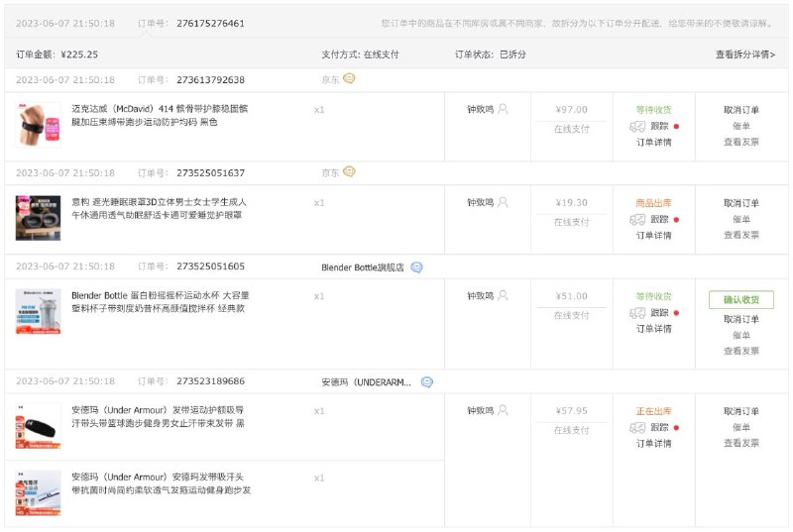Click delivery truck icon in Under Armour order row
793x532 pixels.
tap(637, 427)
